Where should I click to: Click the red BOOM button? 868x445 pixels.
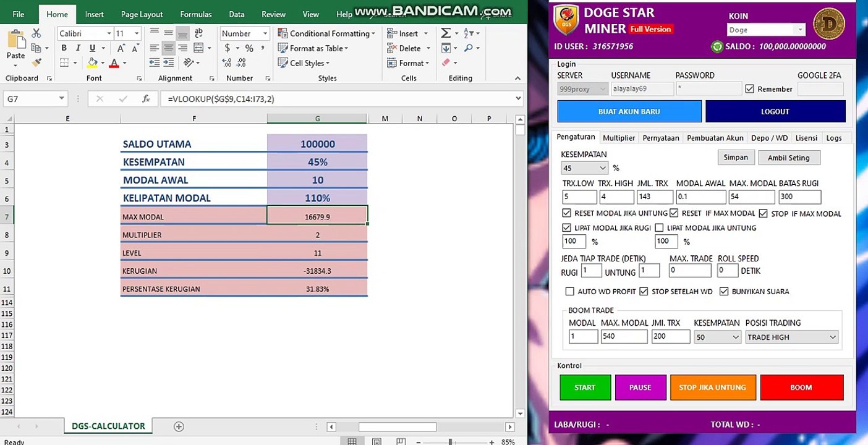pos(801,388)
